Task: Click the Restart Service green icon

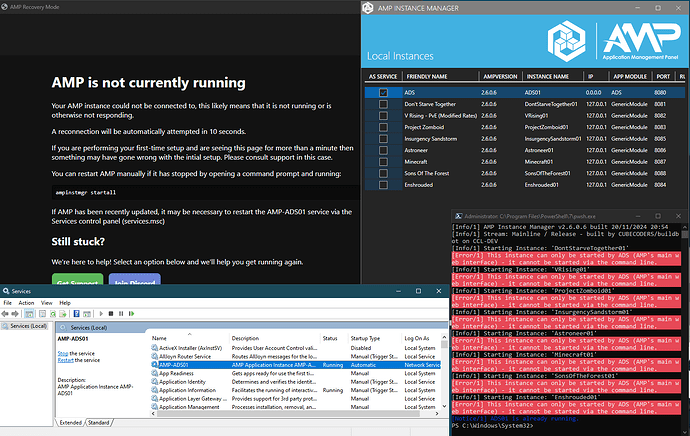Action: tap(131, 314)
